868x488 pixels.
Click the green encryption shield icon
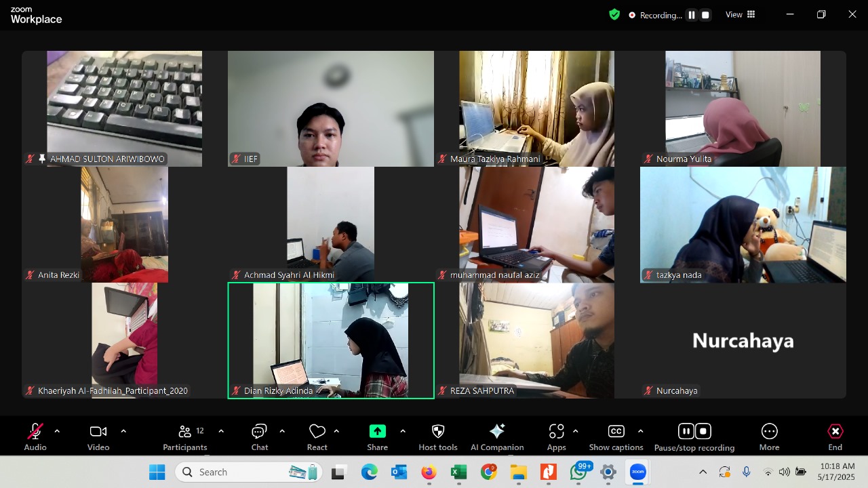pos(614,14)
